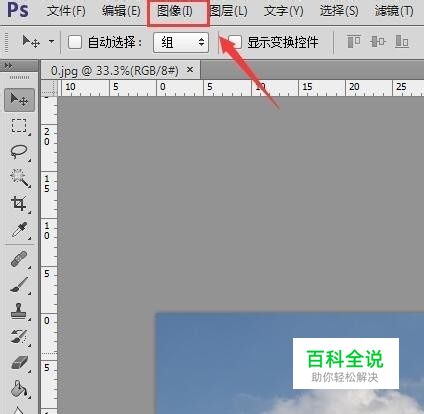Image resolution: width=424 pixels, height=414 pixels.
Task: Open the 选择(S) menu
Action: click(x=339, y=11)
